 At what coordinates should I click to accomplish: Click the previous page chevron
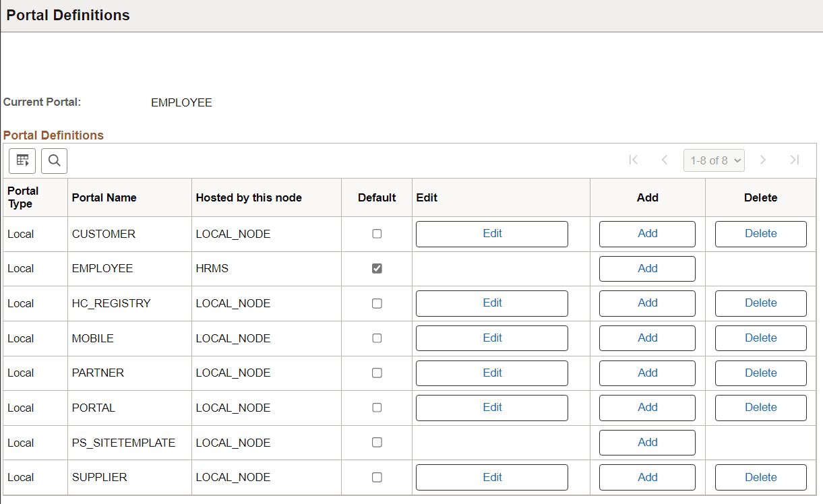click(x=665, y=160)
